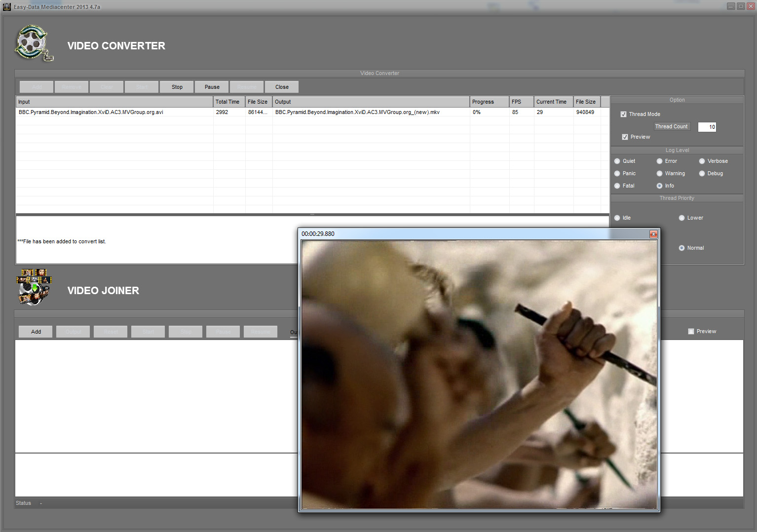Select the Error log level

[x=659, y=161]
